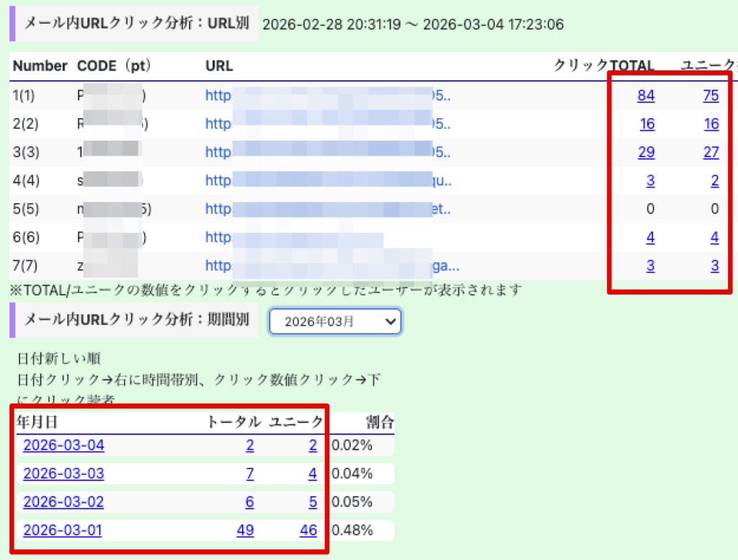
Task: Click total clicks value 29 in row 3
Action: click(x=646, y=152)
